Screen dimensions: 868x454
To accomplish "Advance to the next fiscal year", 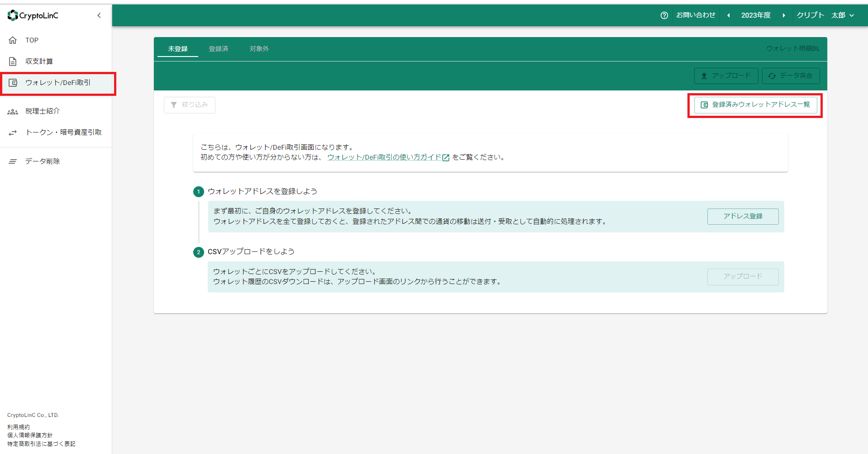I will point(784,15).
